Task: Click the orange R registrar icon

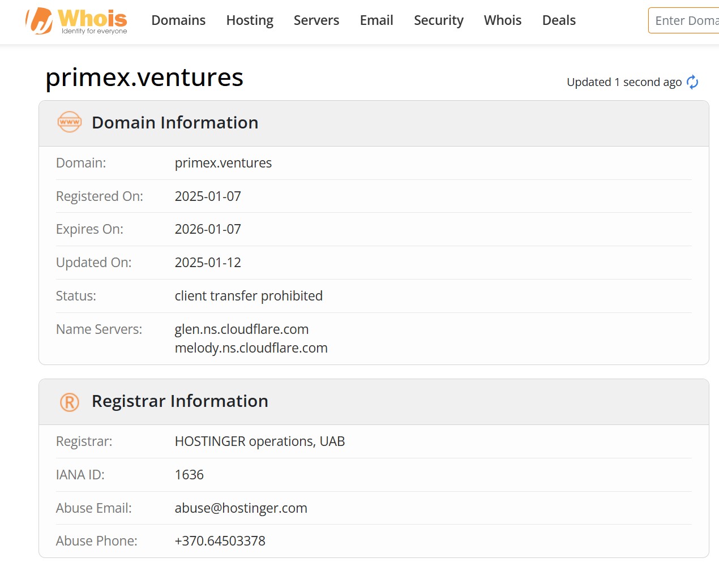Action: [70, 402]
